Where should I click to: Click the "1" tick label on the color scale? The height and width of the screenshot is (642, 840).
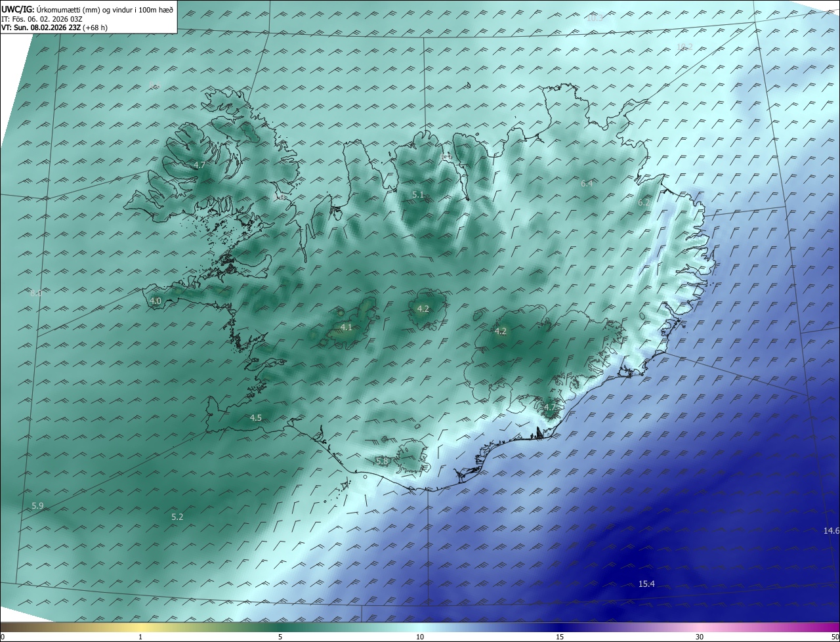pyautogui.click(x=141, y=637)
